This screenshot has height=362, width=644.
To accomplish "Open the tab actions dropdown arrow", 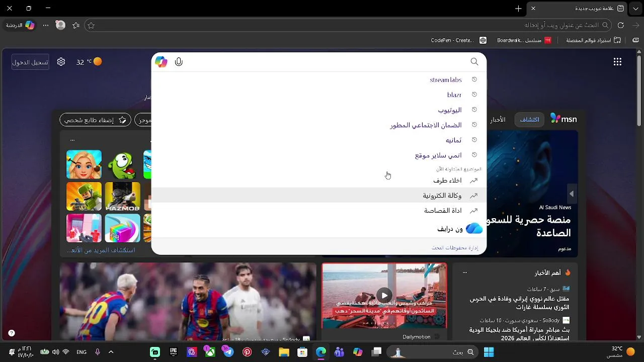I will (x=635, y=9).
